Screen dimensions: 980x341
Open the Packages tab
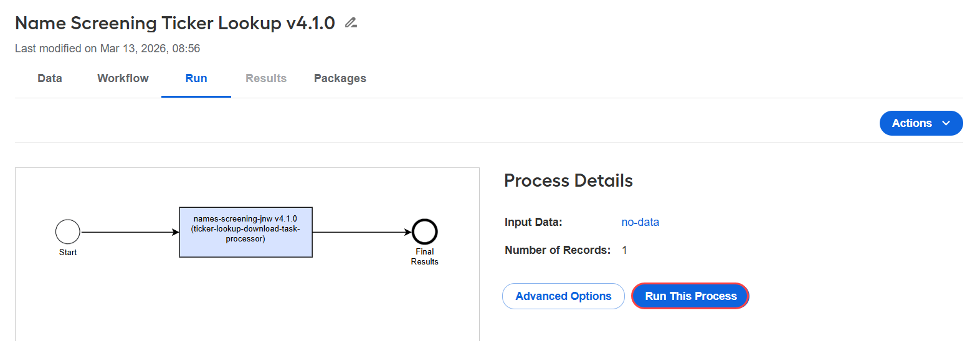[340, 78]
